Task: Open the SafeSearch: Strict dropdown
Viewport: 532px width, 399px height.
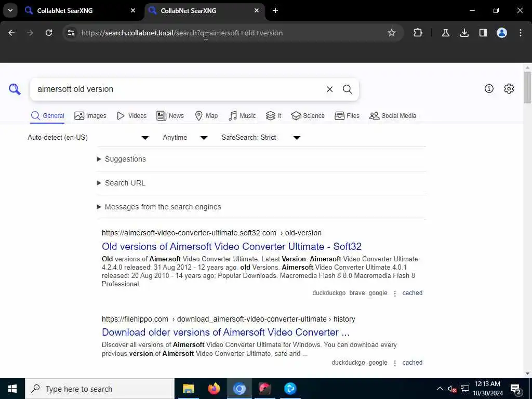Action: click(x=261, y=137)
